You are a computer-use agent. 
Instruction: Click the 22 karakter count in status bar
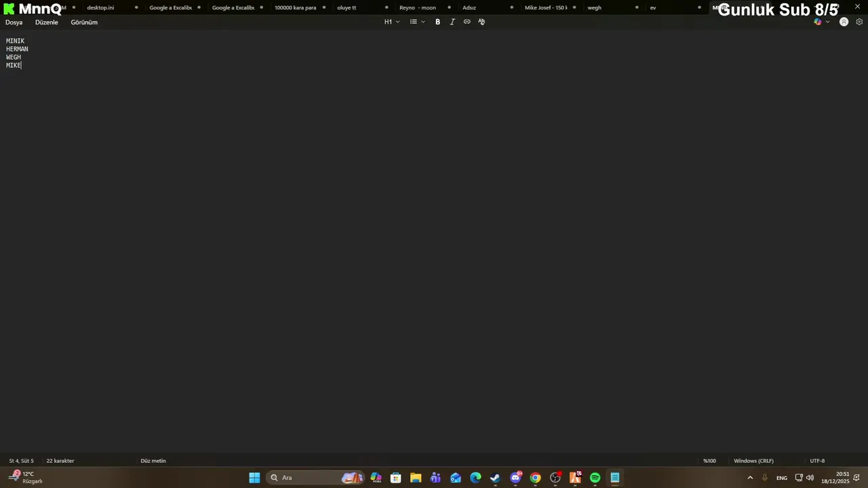[x=60, y=461]
